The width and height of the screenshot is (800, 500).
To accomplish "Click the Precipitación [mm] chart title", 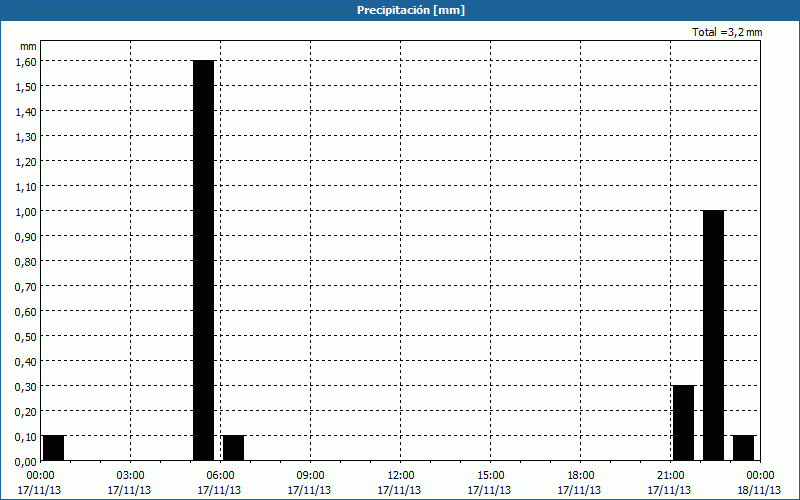I will point(411,10).
